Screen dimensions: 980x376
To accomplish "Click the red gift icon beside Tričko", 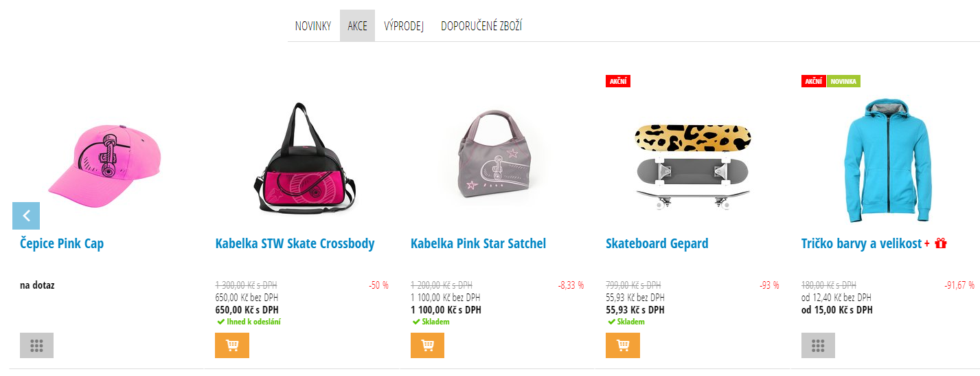I will pyautogui.click(x=941, y=243).
